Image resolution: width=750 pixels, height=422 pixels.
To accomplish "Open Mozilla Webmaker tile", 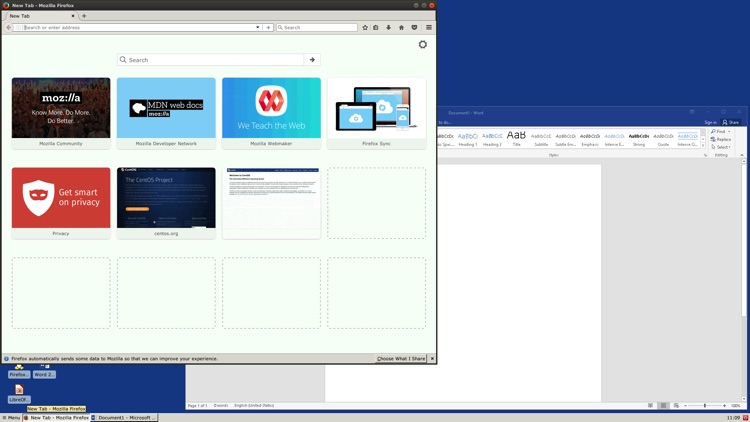I will [271, 113].
